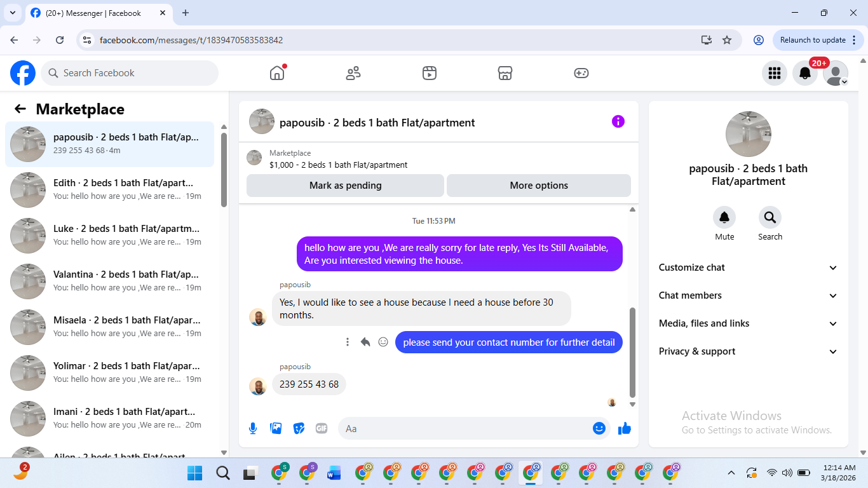Open the Marketplace storefront icon in top navigation
The height and width of the screenshot is (488, 868).
click(x=505, y=73)
